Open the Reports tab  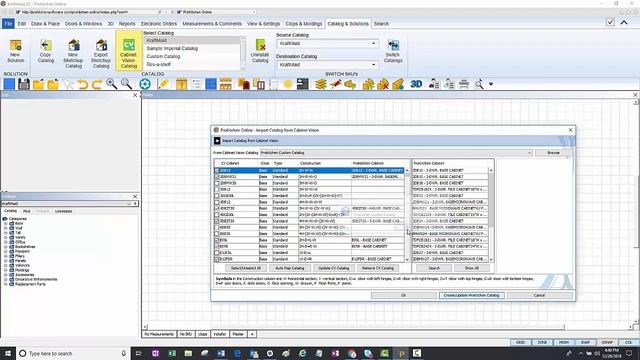pos(127,24)
